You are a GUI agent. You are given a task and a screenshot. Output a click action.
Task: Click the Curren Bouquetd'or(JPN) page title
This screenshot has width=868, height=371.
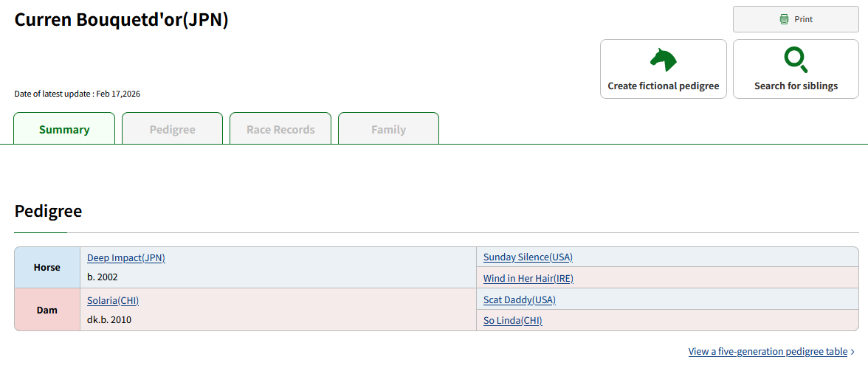pos(122,20)
